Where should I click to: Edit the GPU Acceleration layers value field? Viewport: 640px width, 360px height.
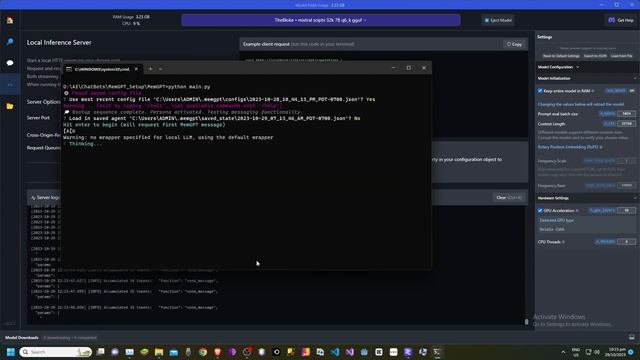[x=627, y=210]
